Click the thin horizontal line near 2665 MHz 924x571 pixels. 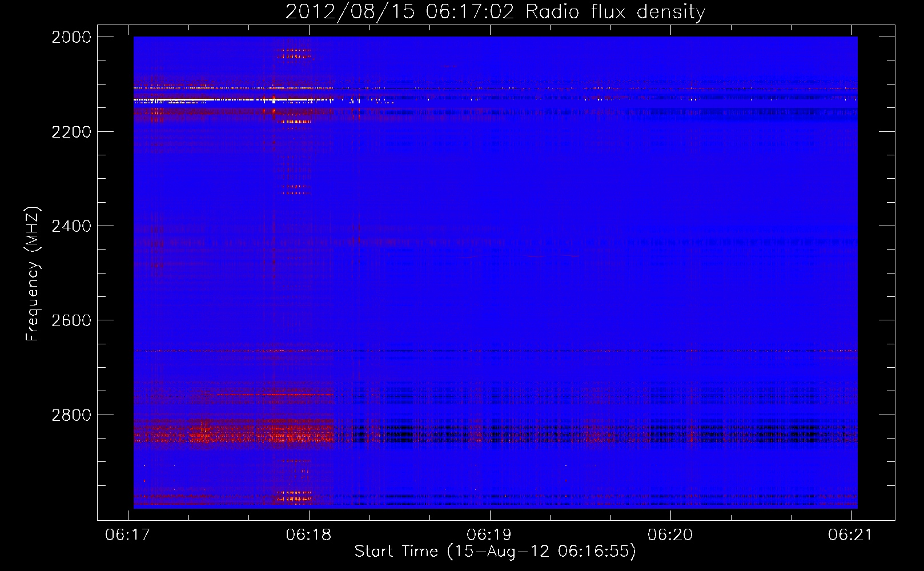coord(495,351)
